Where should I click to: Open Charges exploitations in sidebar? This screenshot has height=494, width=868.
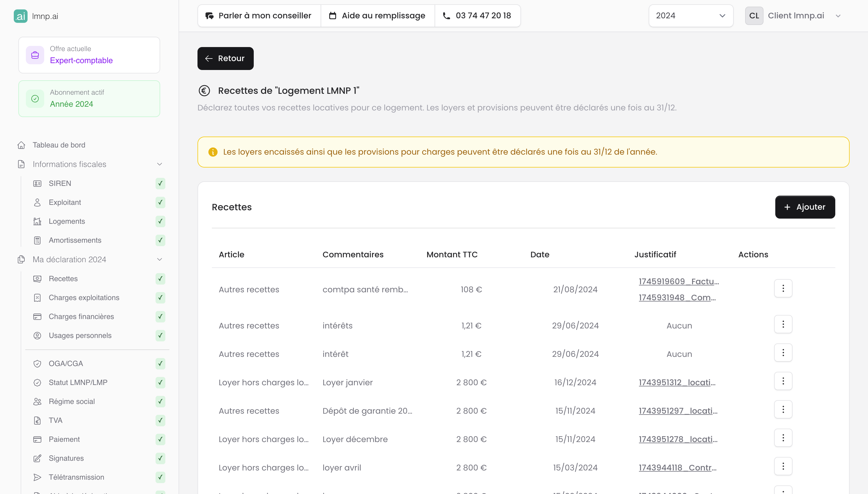coord(84,297)
